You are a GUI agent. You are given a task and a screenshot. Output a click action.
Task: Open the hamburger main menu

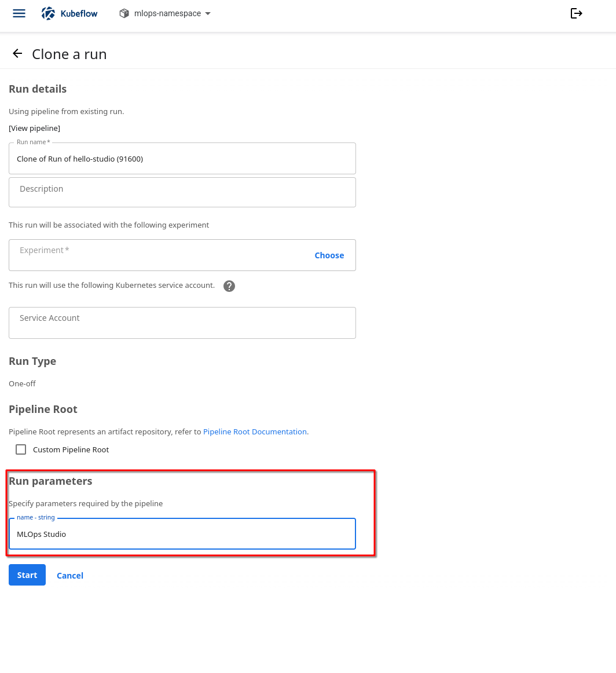(19, 13)
